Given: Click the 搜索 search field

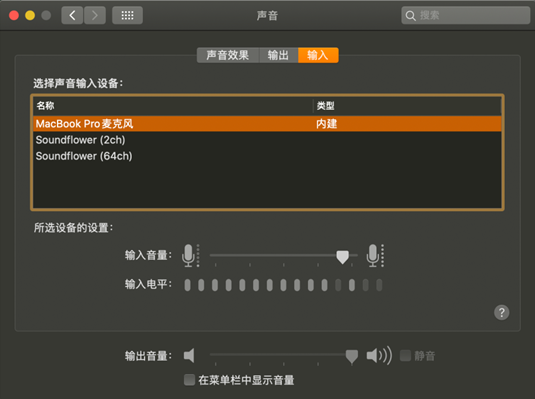Looking at the screenshot, I should (x=465, y=15).
